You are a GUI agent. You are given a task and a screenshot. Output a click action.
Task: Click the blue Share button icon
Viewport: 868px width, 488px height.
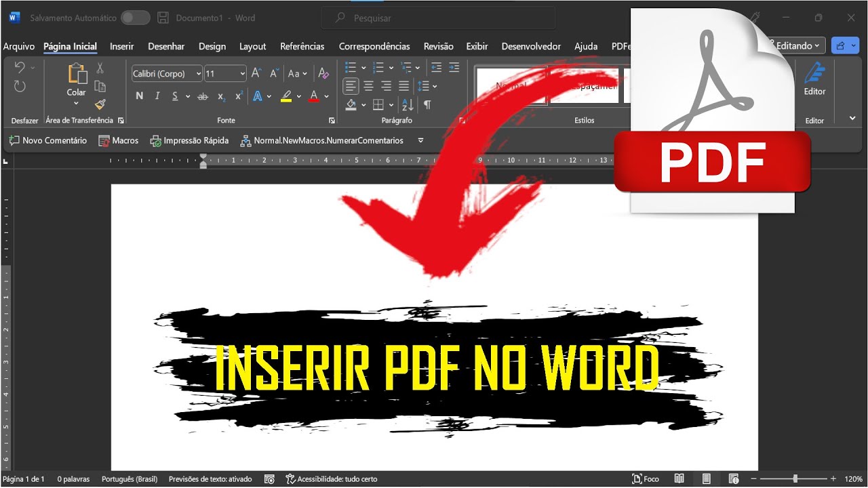coord(845,45)
